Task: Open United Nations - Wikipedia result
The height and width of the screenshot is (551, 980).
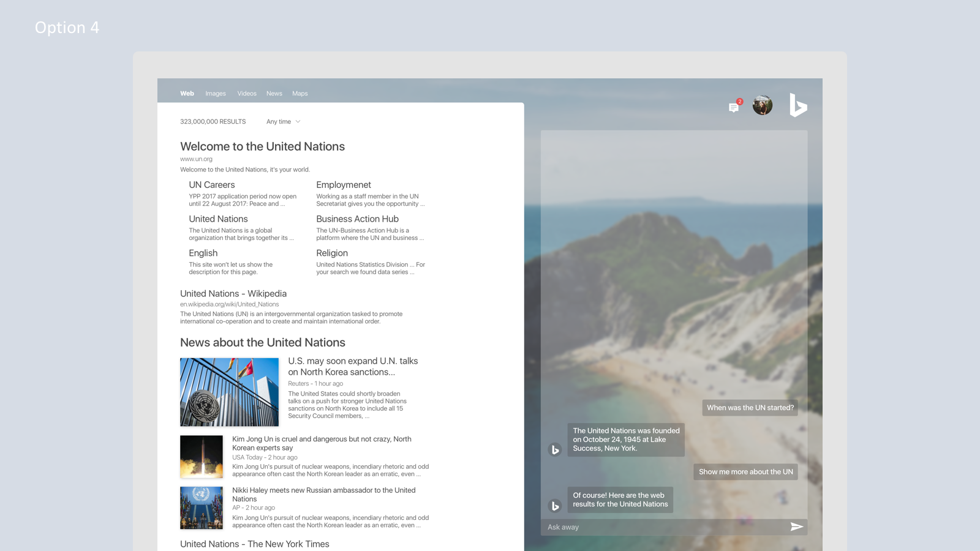Action: click(233, 294)
